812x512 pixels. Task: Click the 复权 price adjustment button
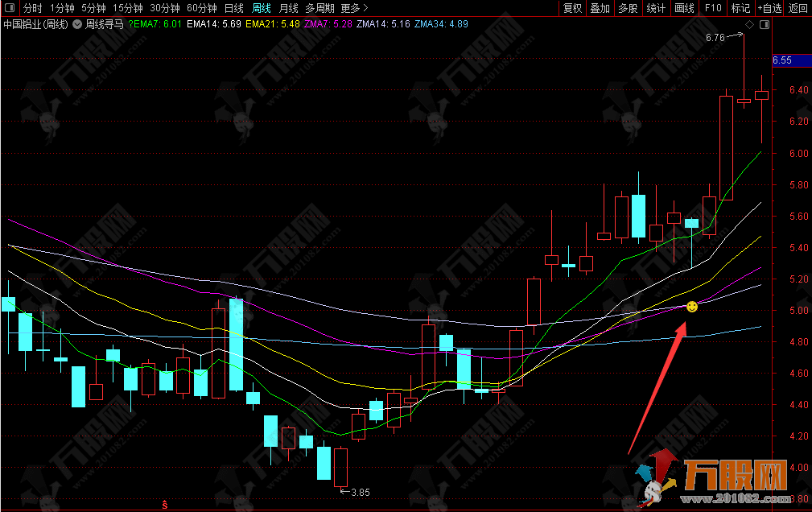572,8
